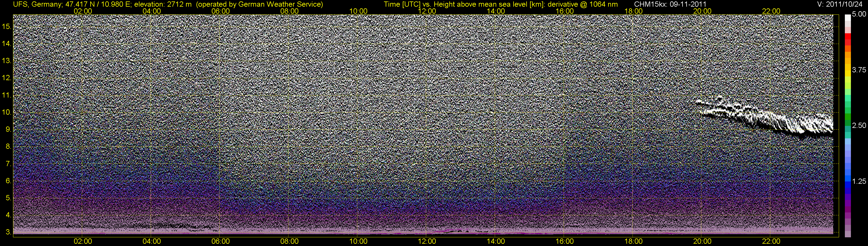Click the 04:00 label on lower time axis
The height and width of the screenshot is (246, 868).
tap(152, 241)
